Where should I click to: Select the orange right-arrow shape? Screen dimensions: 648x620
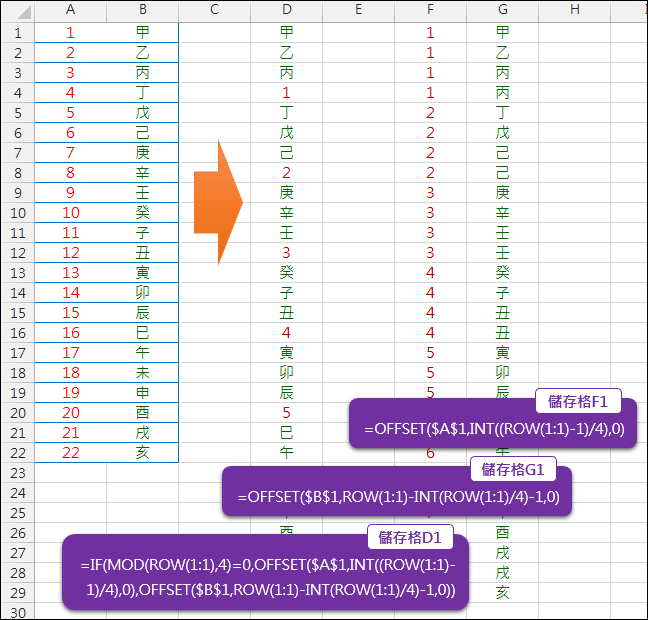[x=218, y=203]
